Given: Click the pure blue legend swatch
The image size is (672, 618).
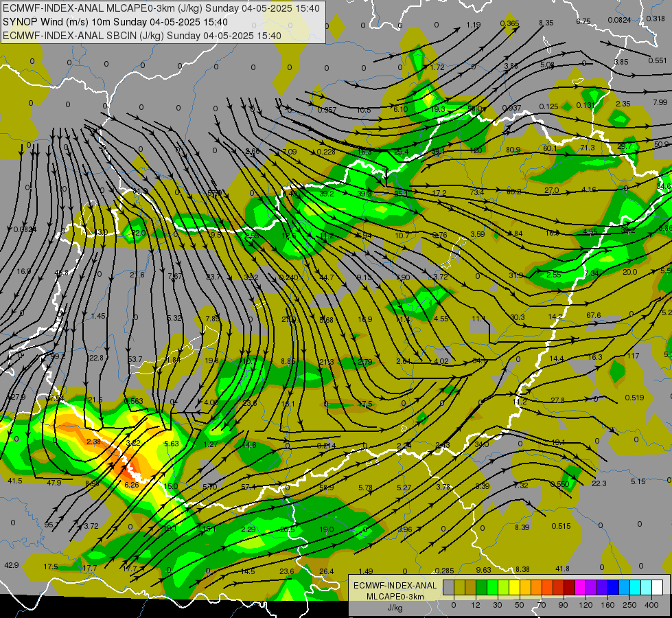Looking at the screenshot, I should coord(614,587).
